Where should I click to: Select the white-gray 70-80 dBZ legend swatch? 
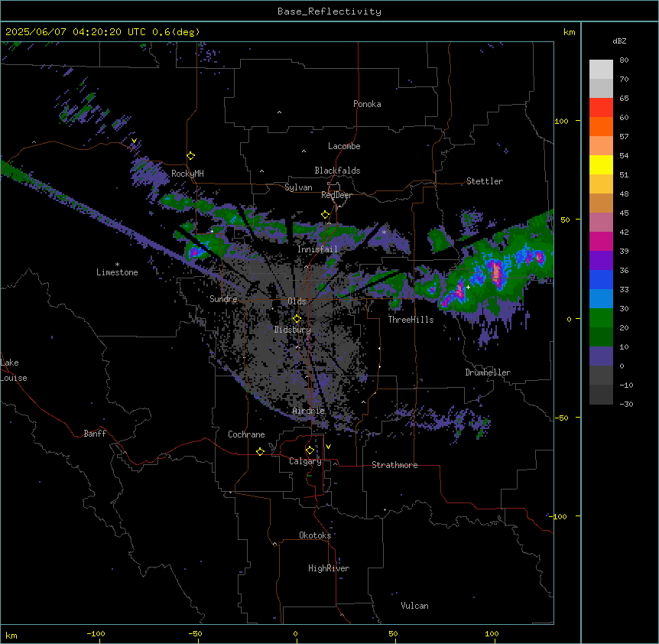601,70
